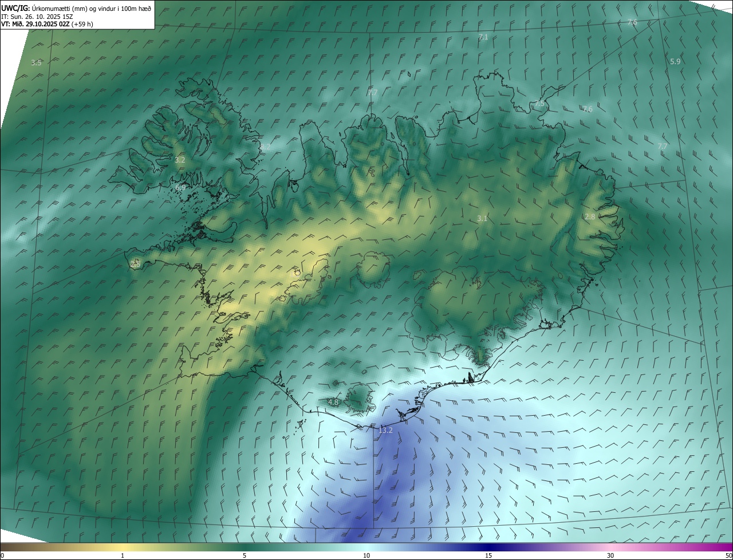Click the '15' tick on the color scale
Viewport: 733px width, 560px height.
tap(488, 555)
